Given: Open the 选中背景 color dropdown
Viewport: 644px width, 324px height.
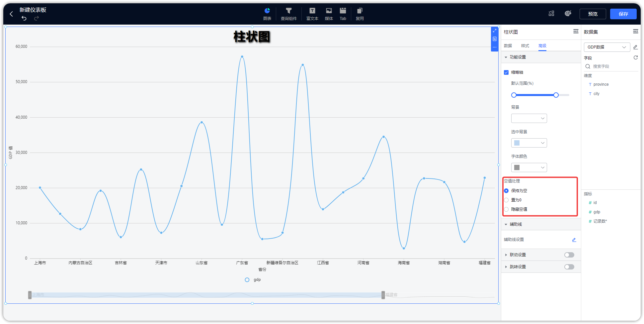Looking at the screenshot, I should (529, 143).
